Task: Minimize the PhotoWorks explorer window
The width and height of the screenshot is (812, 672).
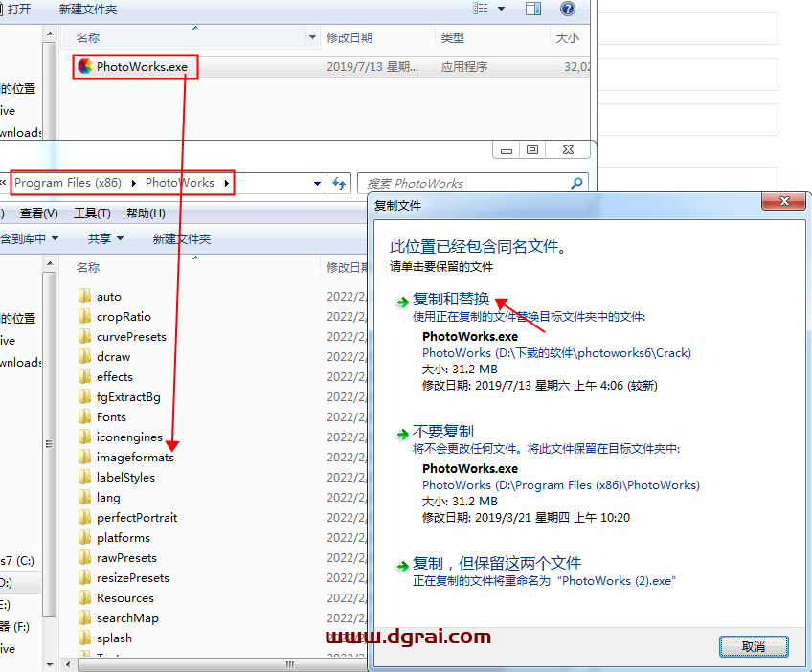Action: pos(507,150)
